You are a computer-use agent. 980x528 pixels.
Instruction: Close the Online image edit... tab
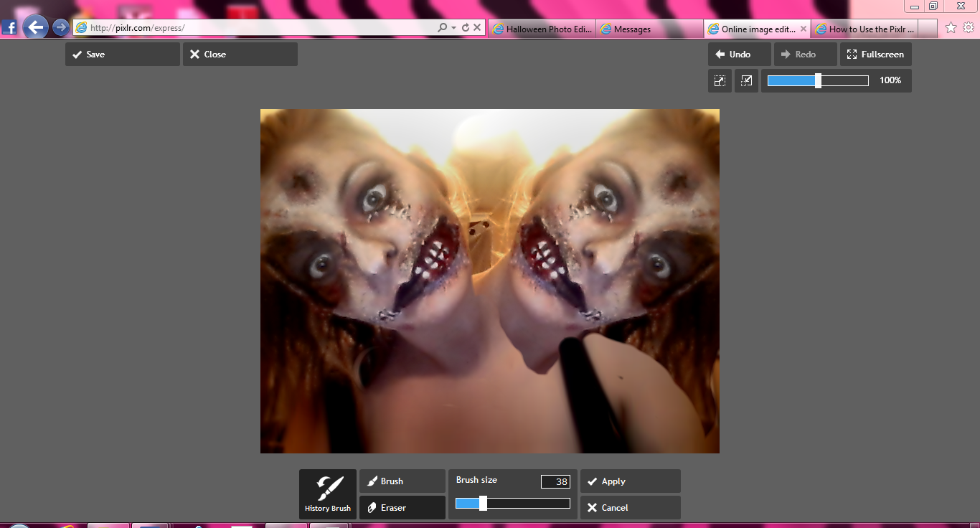click(804, 29)
